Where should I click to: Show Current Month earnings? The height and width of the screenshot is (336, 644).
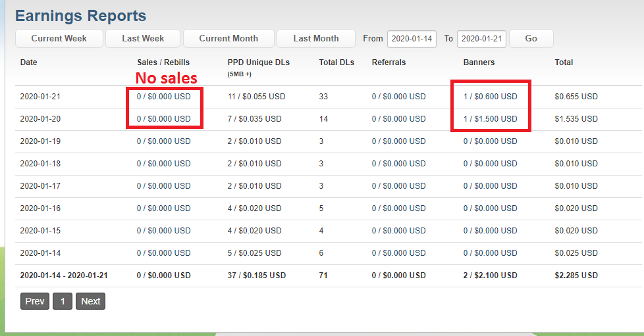228,39
